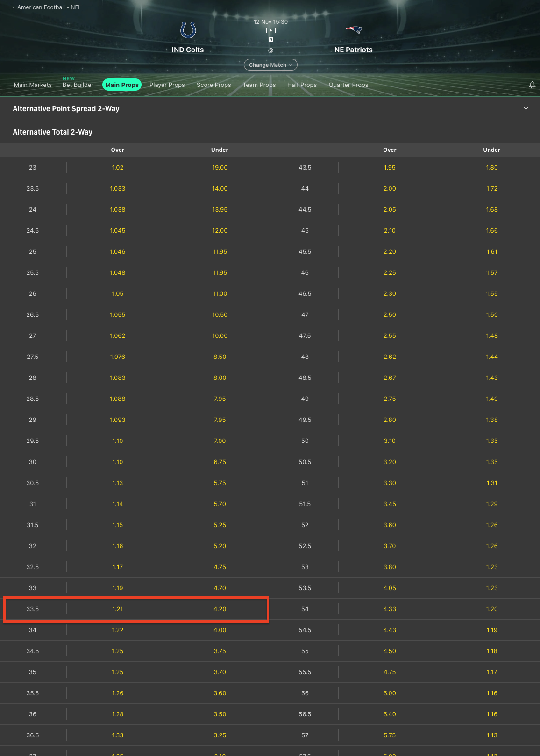Select Over 1.95 odds for total 43.5
540x756 pixels.
(390, 168)
